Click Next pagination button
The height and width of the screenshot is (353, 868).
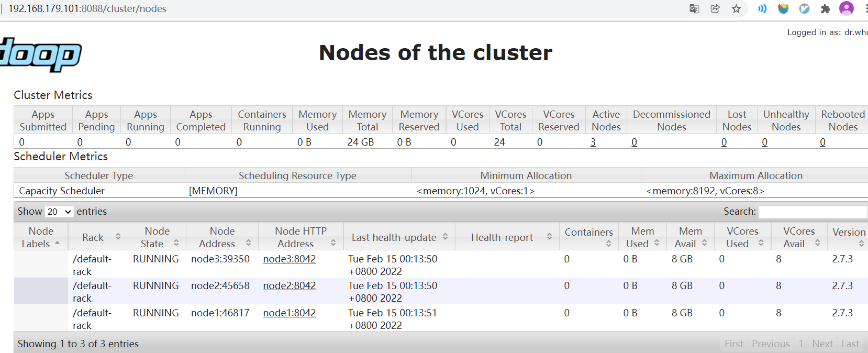click(x=822, y=344)
